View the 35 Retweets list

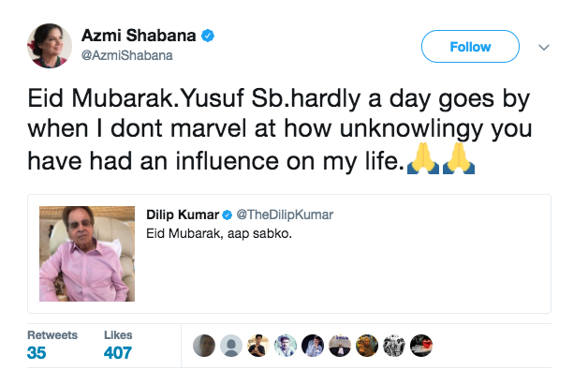point(52,346)
